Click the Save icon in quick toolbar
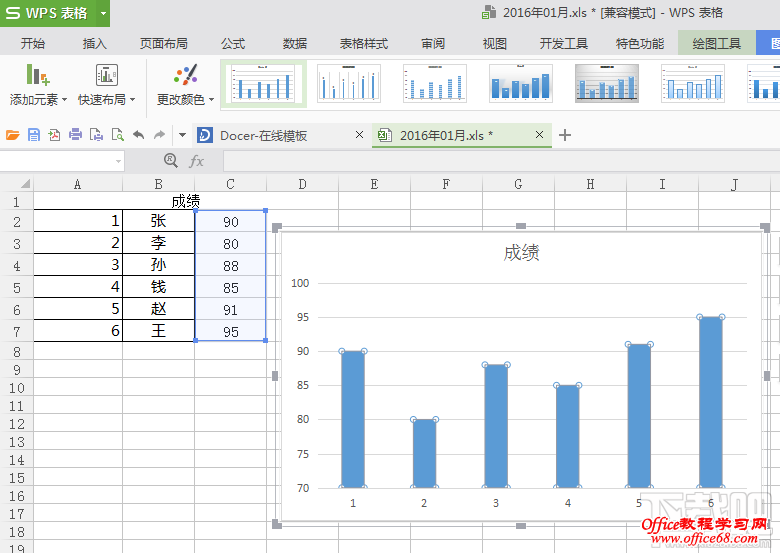The width and height of the screenshot is (780, 553). tap(34, 135)
